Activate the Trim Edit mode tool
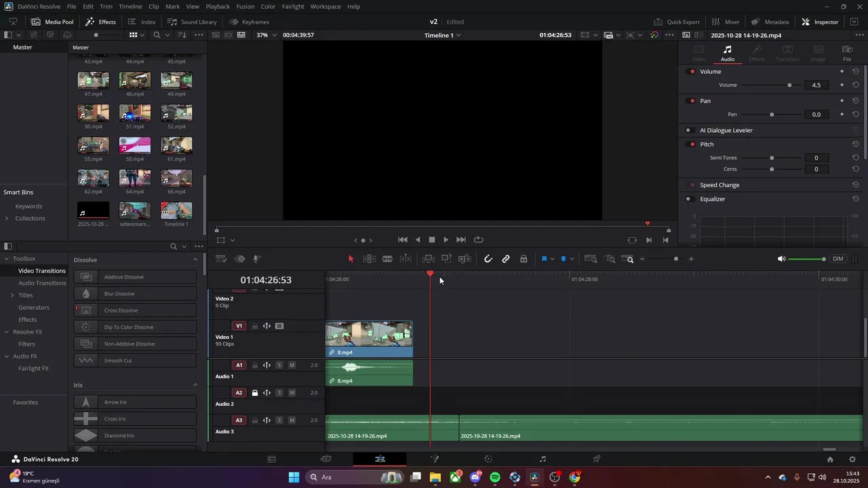The width and height of the screenshot is (868, 488). pos(370,259)
